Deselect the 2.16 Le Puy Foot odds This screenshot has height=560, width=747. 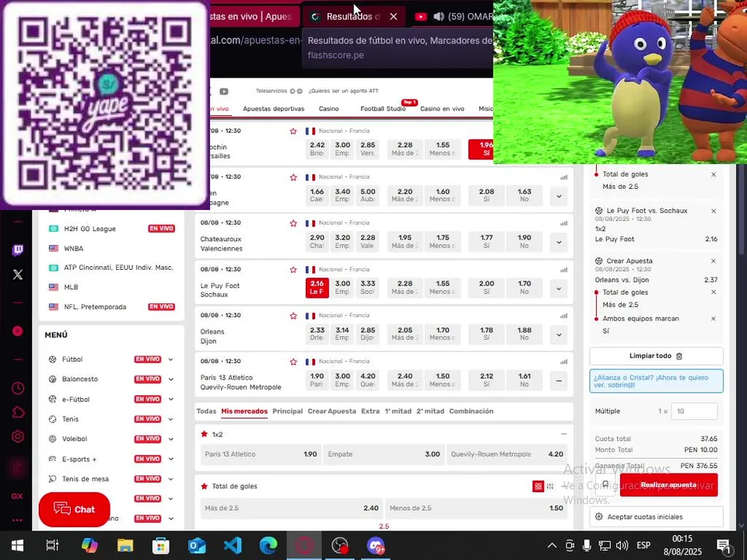pyautogui.click(x=317, y=287)
